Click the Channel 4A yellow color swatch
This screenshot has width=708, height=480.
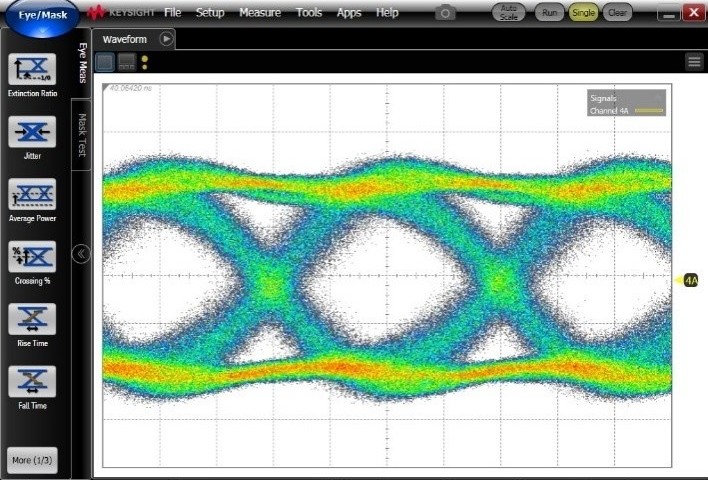coord(649,110)
